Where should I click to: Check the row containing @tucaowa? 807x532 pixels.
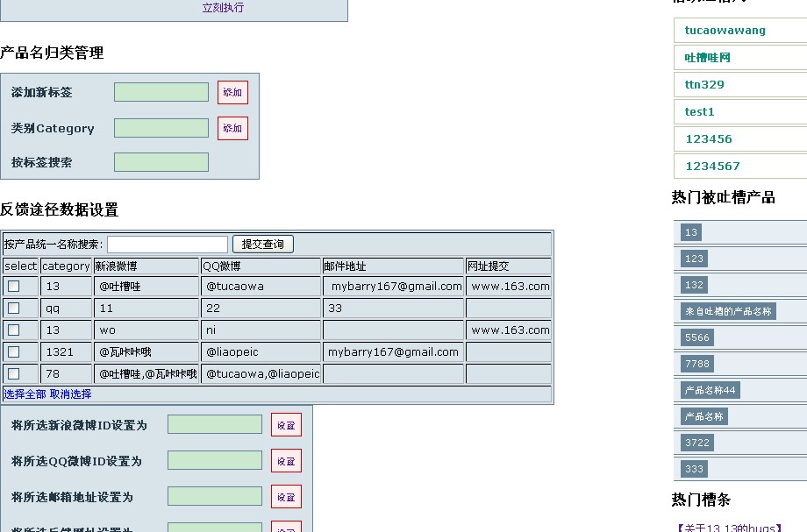coord(14,286)
